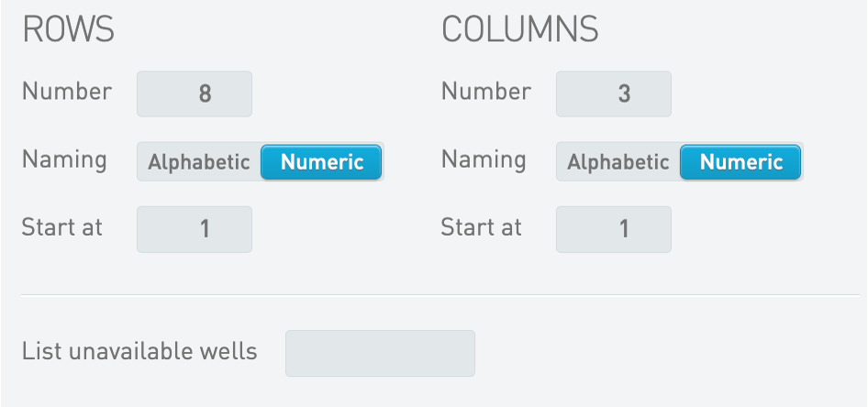Focus the columns Start at field
The image size is (868, 407).
[614, 229]
